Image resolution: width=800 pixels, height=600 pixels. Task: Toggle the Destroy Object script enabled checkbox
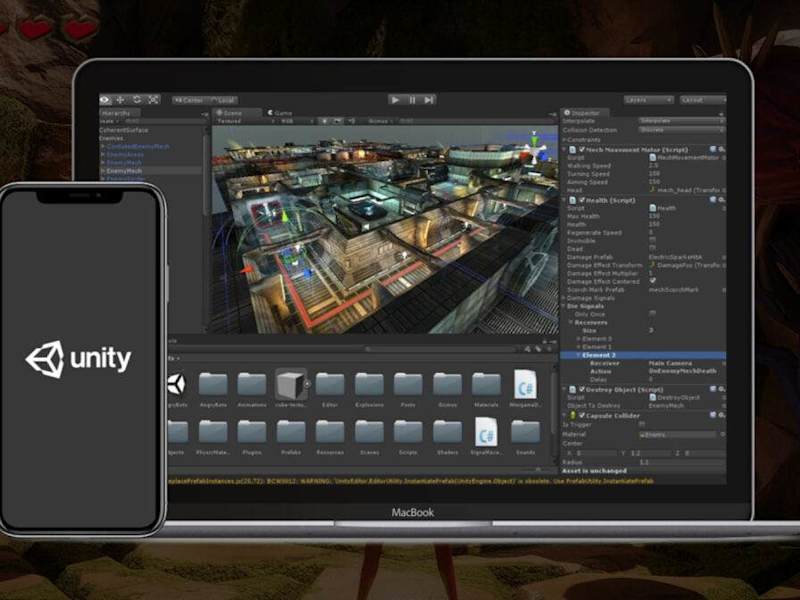(x=582, y=389)
